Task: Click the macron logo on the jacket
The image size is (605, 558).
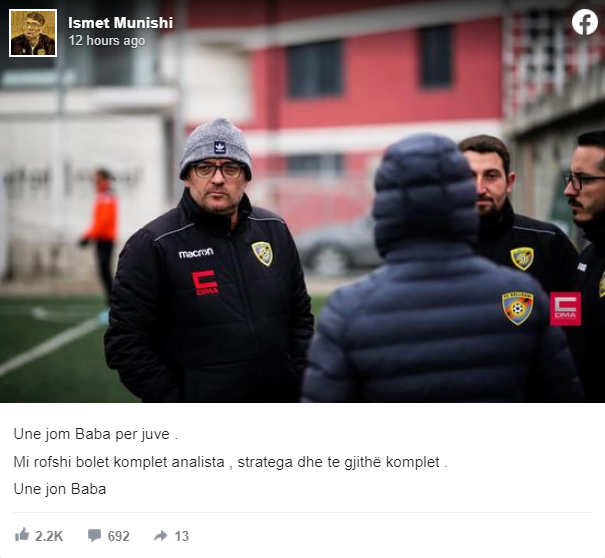Action: click(196, 253)
